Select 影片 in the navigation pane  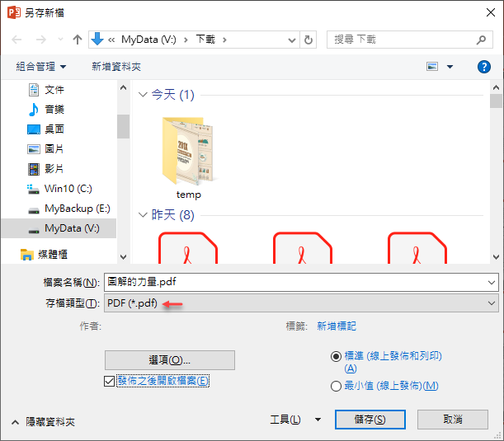pos(54,169)
